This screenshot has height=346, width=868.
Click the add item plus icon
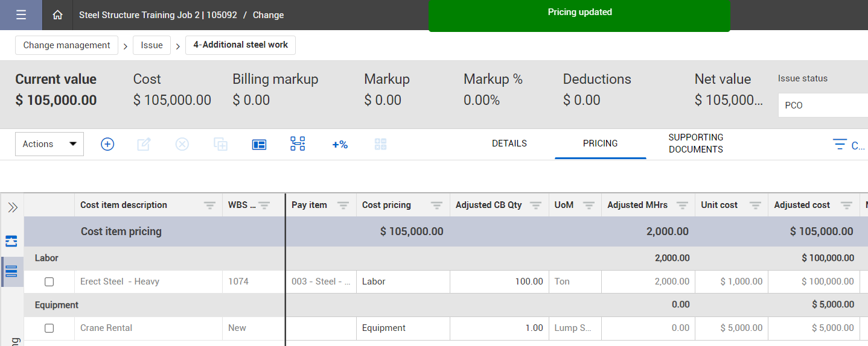(107, 144)
